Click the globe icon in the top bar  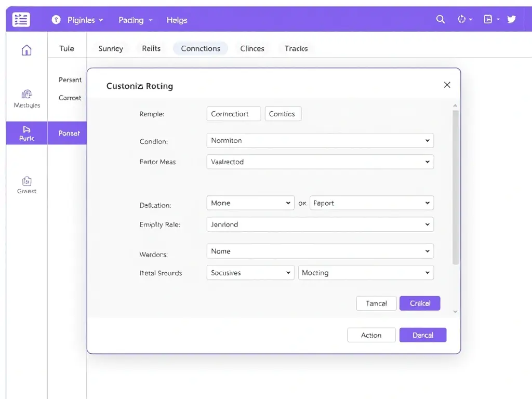coord(461,19)
